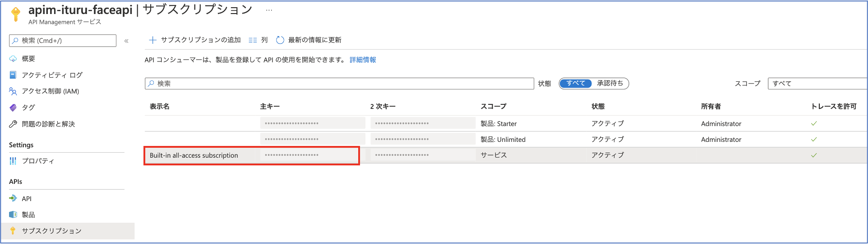Select サブスクリプション in the sidebar

[52, 231]
